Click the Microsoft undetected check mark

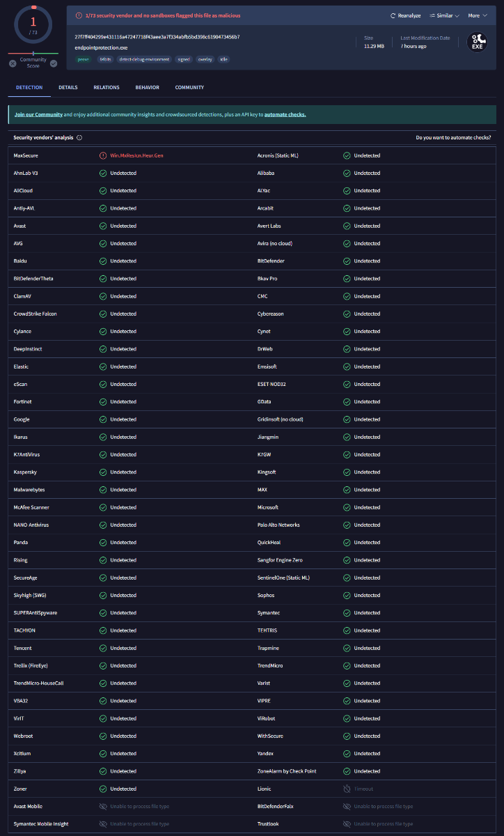[x=347, y=507]
